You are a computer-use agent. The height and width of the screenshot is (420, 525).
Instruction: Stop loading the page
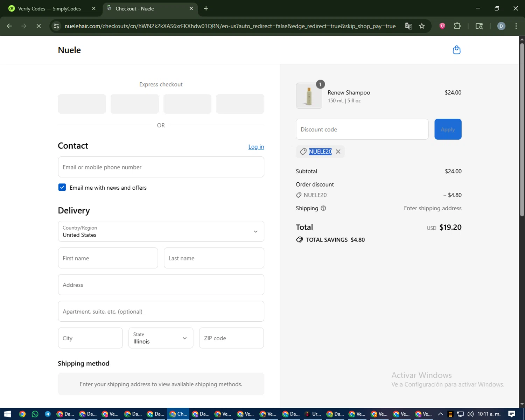(38, 26)
